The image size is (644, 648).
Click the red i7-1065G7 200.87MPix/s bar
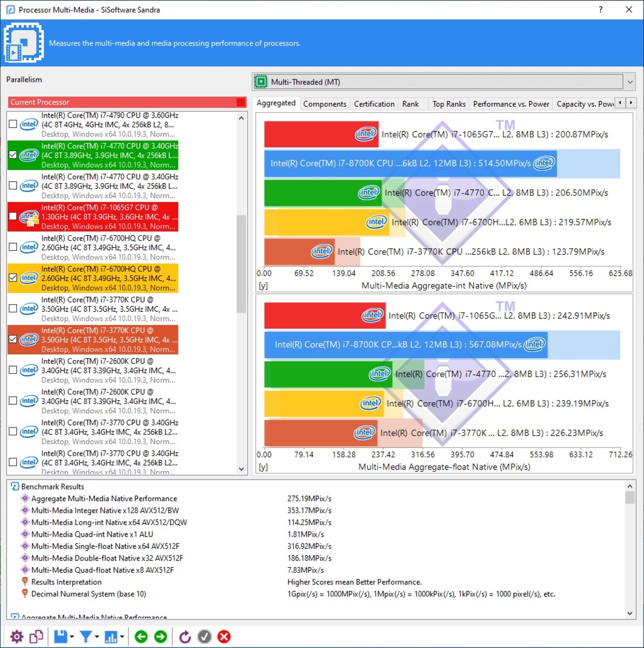tap(321, 134)
